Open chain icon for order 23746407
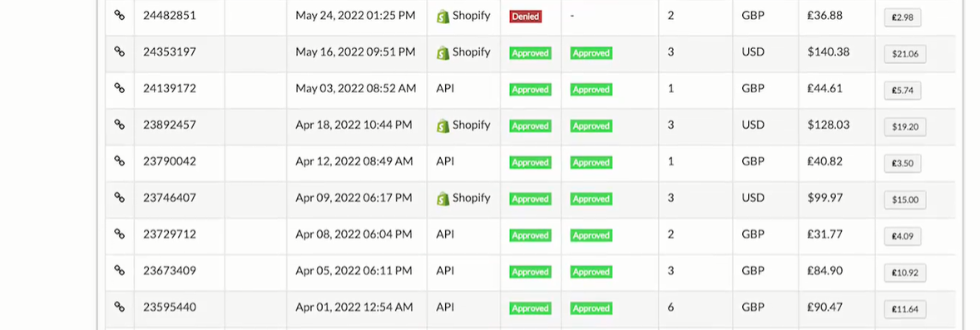Image resolution: width=980 pixels, height=330 pixels. [119, 198]
